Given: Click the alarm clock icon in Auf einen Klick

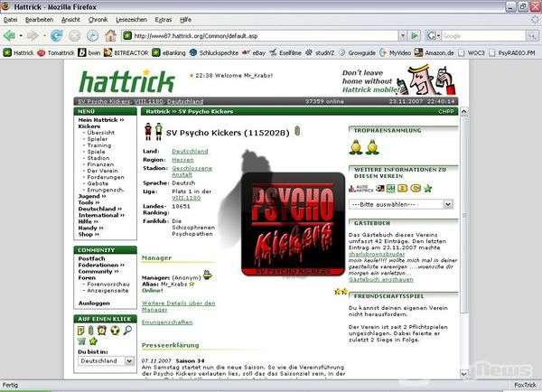Looking at the screenshot, I should tap(101, 330).
